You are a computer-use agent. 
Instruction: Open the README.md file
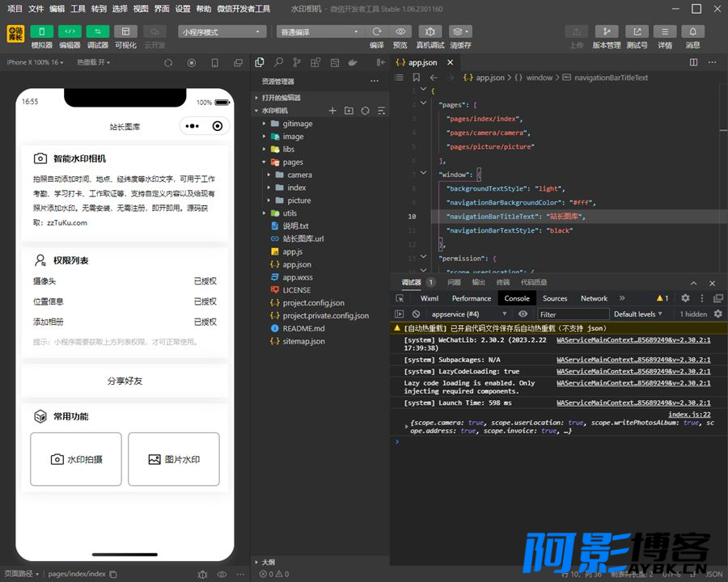[303, 328]
